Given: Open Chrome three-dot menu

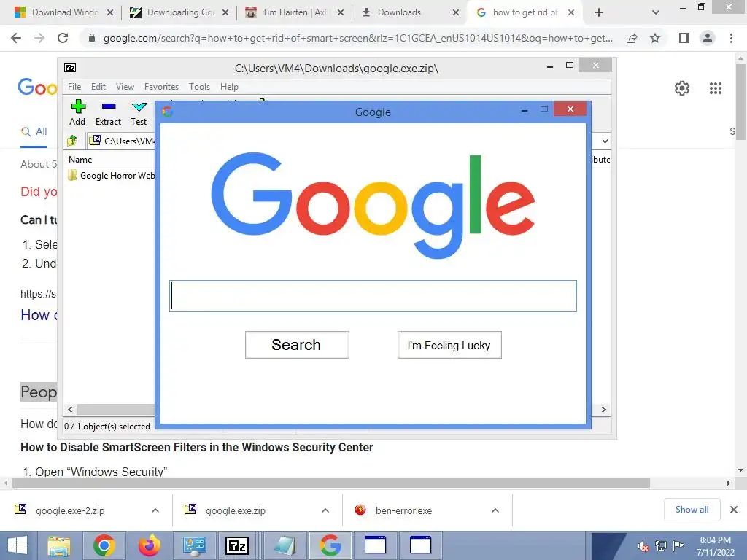Looking at the screenshot, I should coord(731,38).
